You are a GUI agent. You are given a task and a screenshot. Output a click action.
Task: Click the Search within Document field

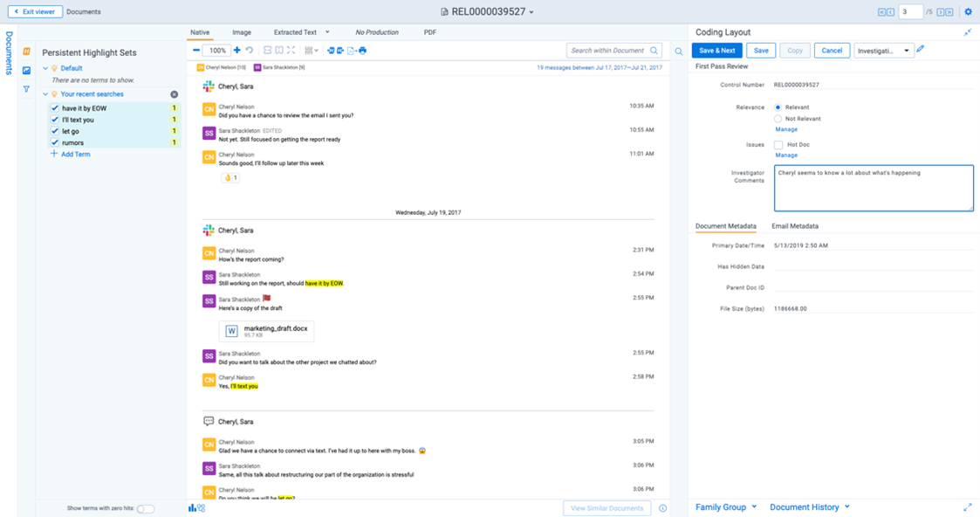(607, 51)
